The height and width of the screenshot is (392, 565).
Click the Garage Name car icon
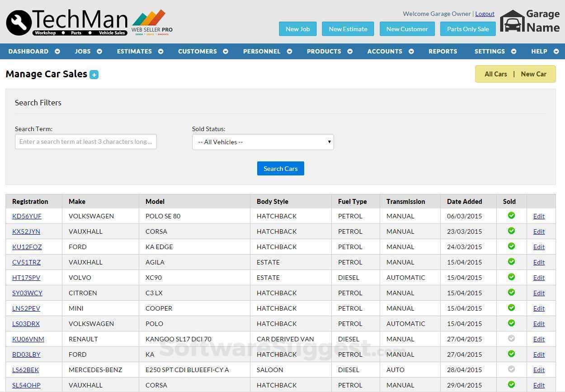[512, 20]
